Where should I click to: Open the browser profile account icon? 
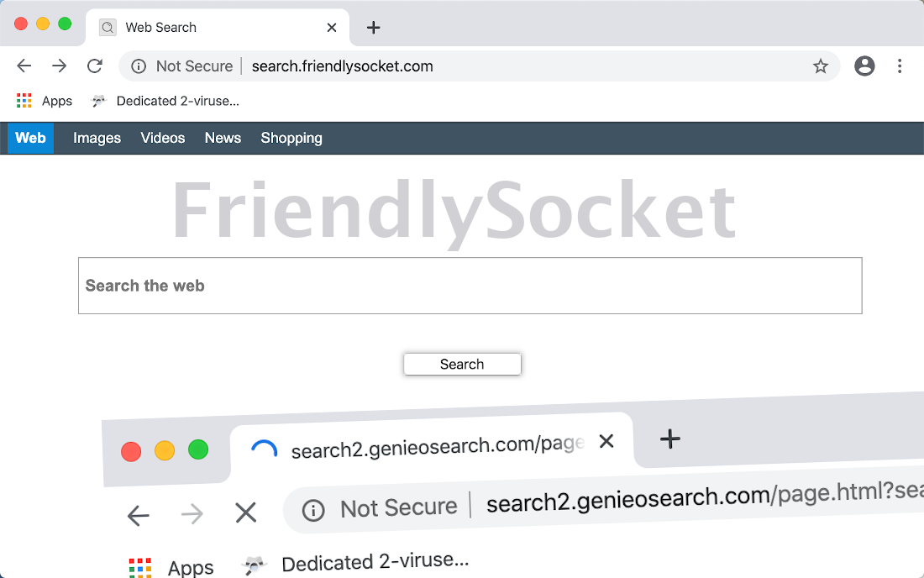(864, 66)
